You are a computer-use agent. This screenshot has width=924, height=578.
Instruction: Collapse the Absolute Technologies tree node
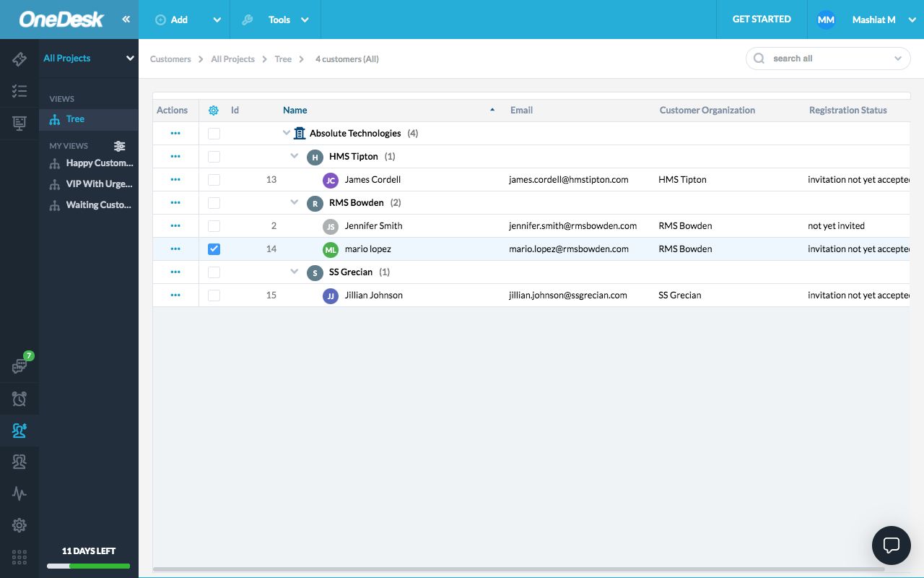pyautogui.click(x=286, y=133)
